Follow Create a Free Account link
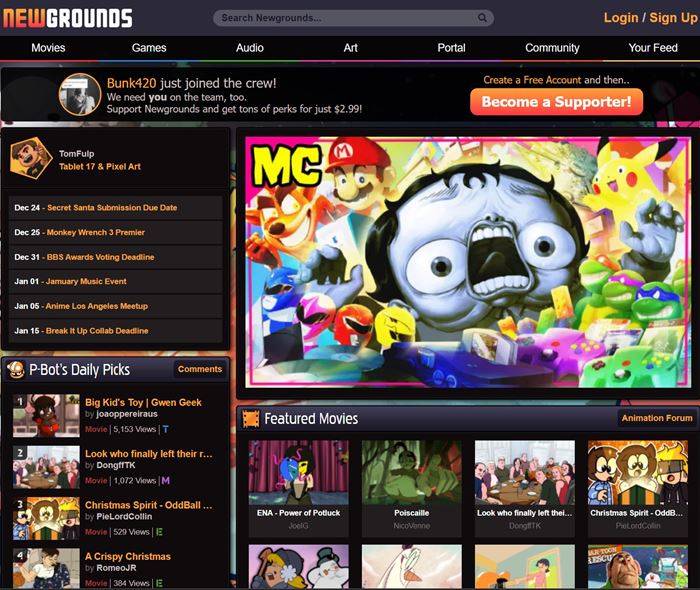The width and height of the screenshot is (700, 590). pyautogui.click(x=532, y=80)
